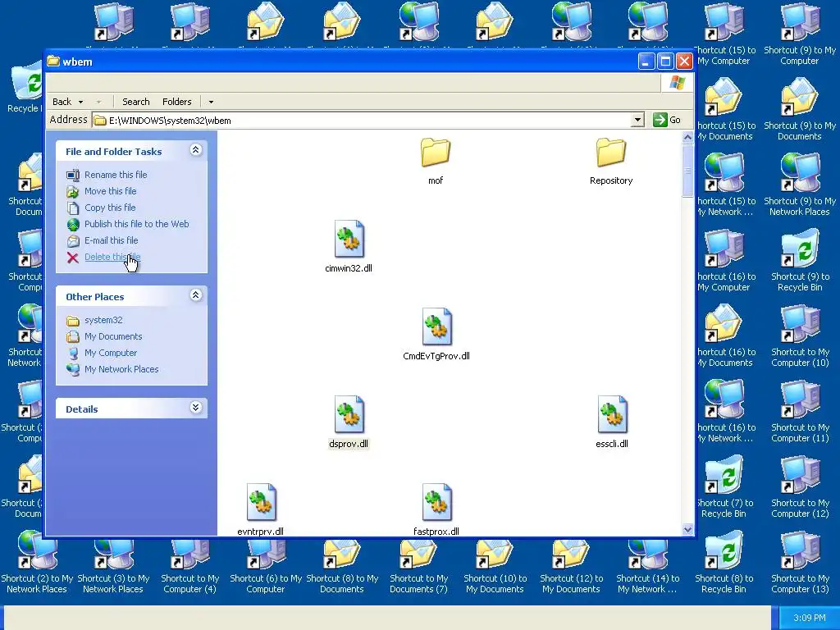Click the Search toolbar button

(135, 102)
